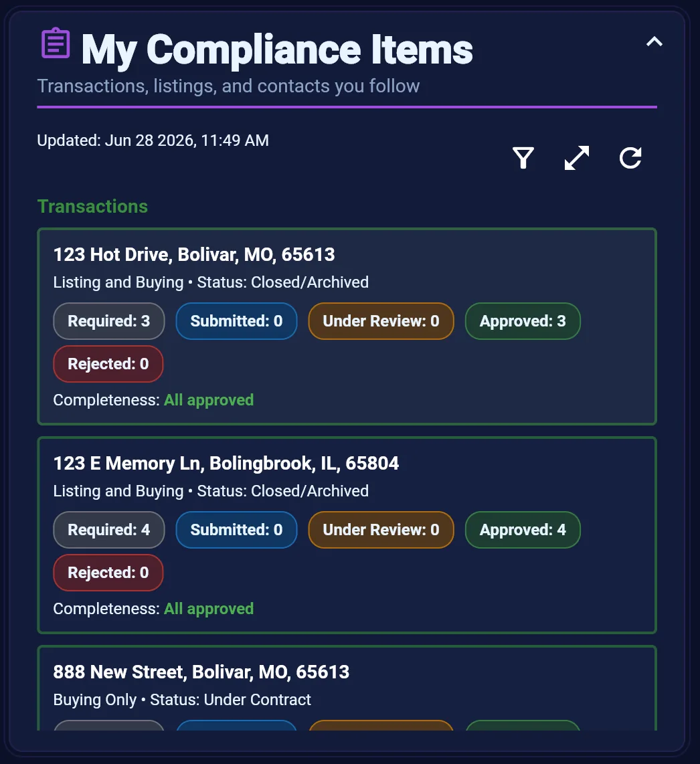This screenshot has height=764, width=700.
Task: Click Buying Only • Status: Under Contract text
Action: [x=182, y=700]
